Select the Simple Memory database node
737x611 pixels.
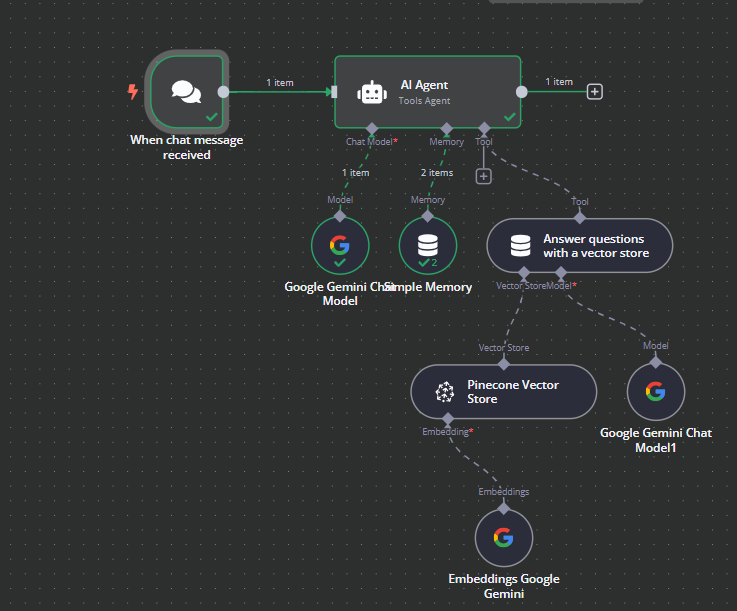pyautogui.click(x=428, y=245)
